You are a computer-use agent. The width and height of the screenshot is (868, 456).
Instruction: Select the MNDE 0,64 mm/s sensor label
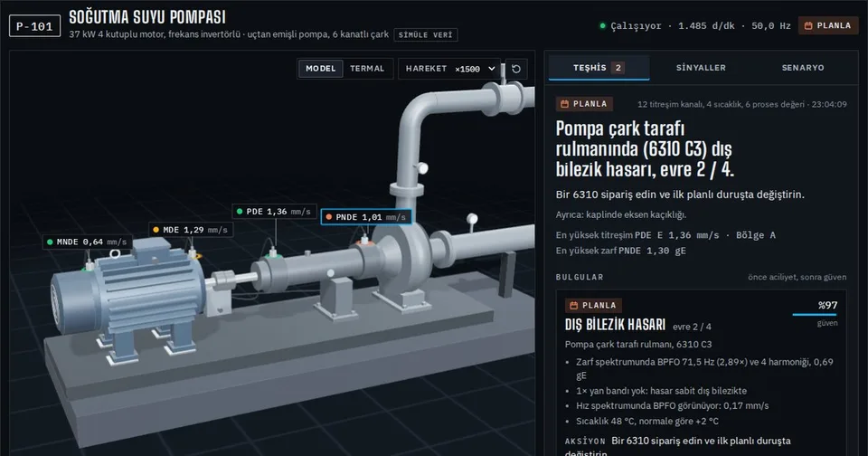pos(88,242)
